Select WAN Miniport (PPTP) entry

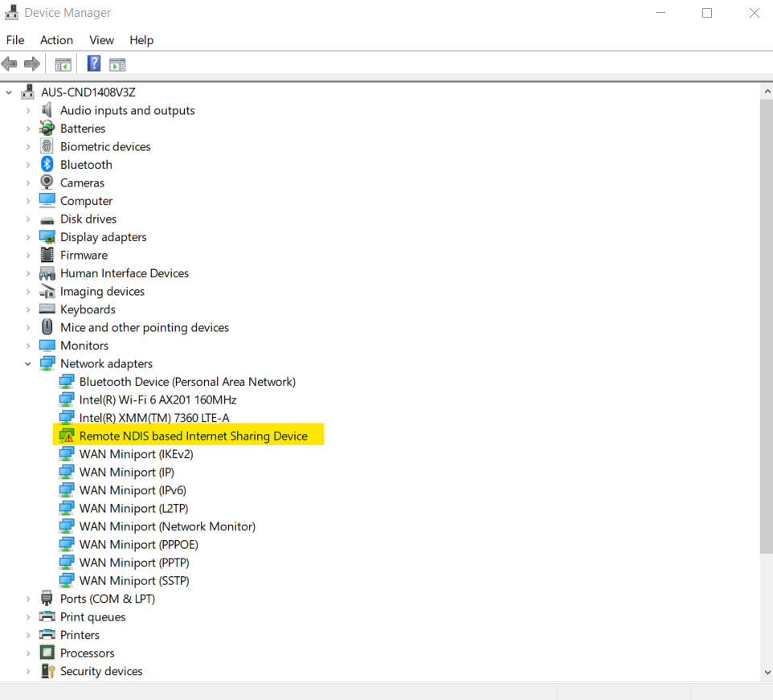[134, 563]
